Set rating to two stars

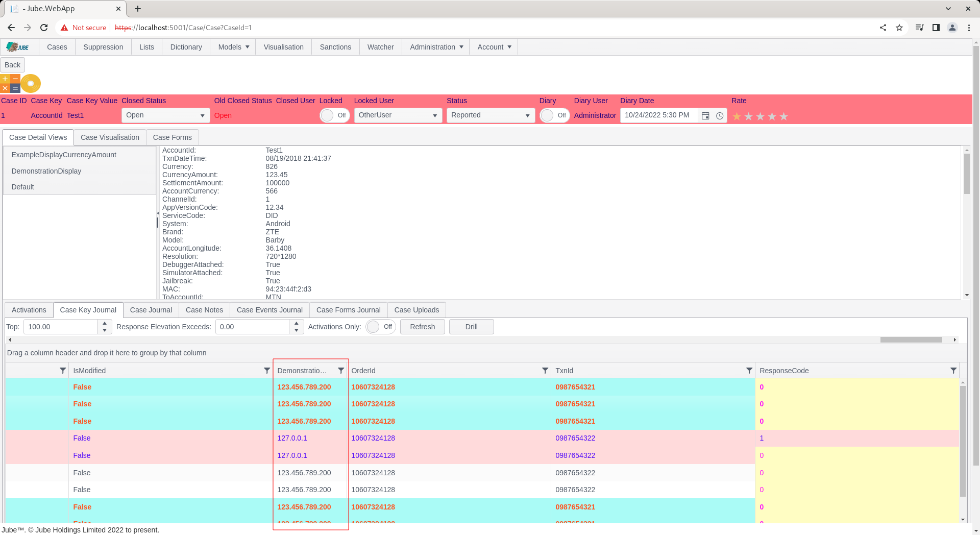tap(749, 116)
